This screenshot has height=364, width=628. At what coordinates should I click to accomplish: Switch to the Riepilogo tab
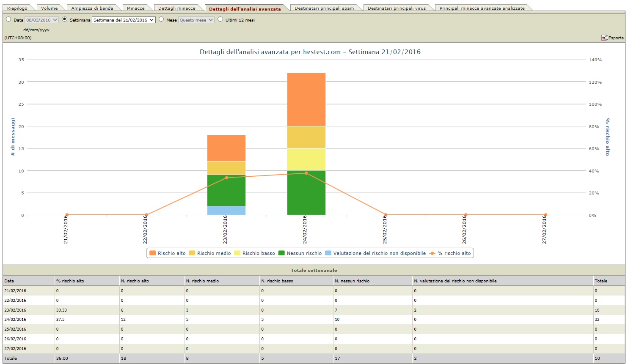pos(17,8)
